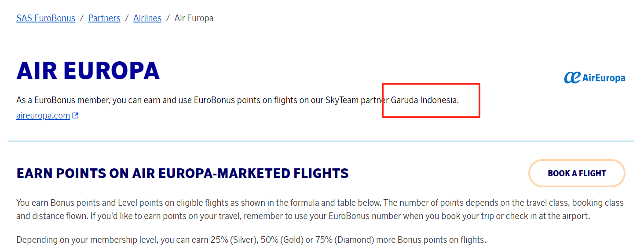Navigate to the Airlines breadcrumb link
This screenshot has width=644, height=249.
tap(147, 18)
